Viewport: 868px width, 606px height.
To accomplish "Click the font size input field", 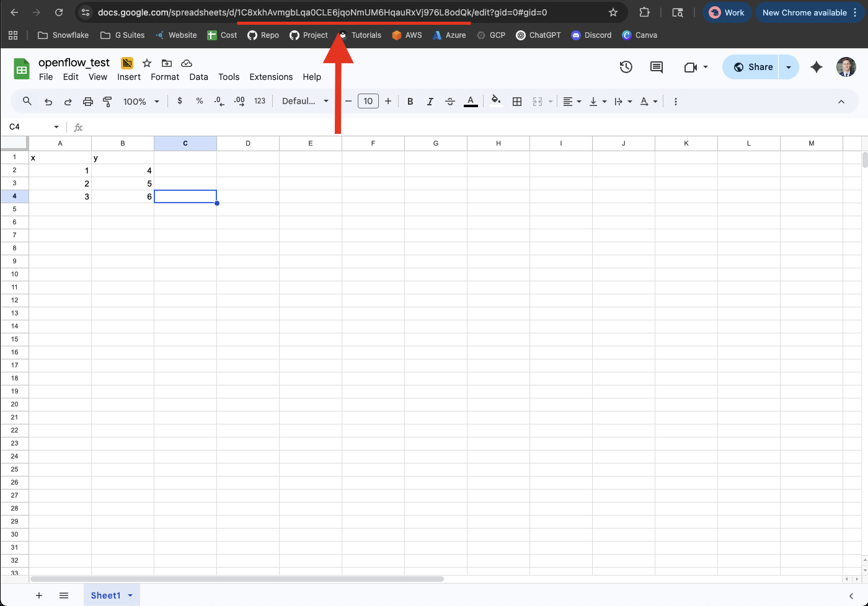I will [x=368, y=102].
